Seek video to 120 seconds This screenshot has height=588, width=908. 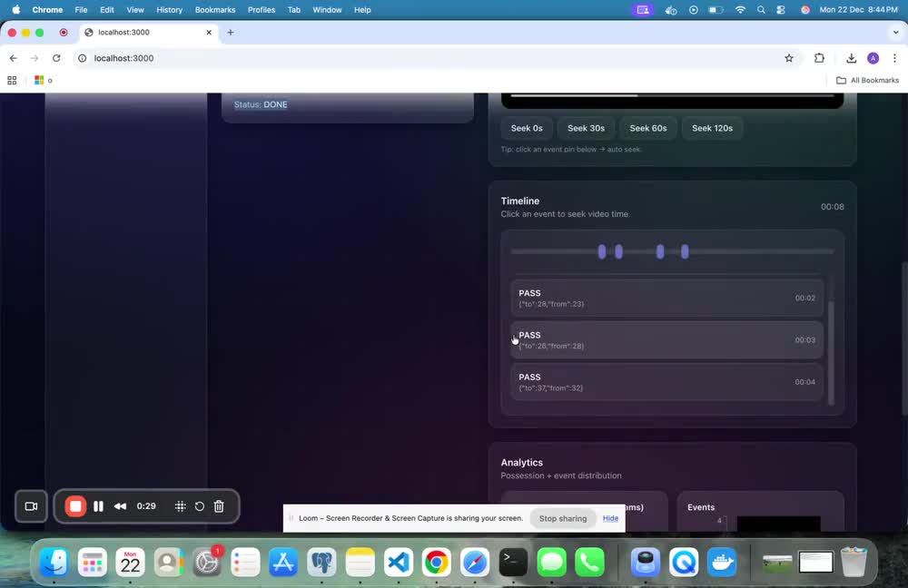[x=712, y=129]
